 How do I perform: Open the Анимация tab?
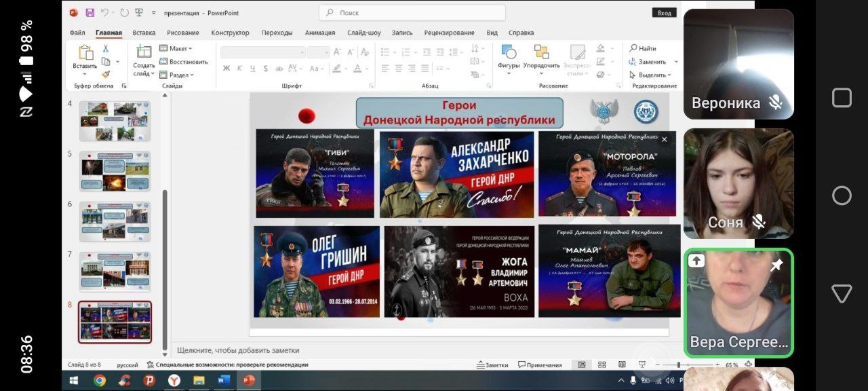pos(320,33)
